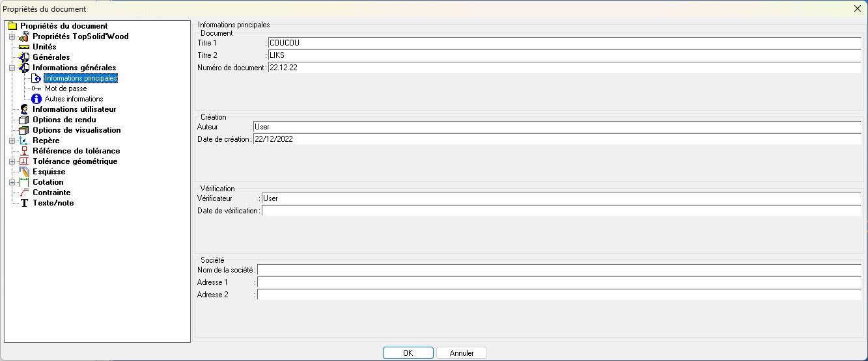The image size is (868, 361).
Task: Select the Informations utilisateur person icon
Action: pos(25,109)
